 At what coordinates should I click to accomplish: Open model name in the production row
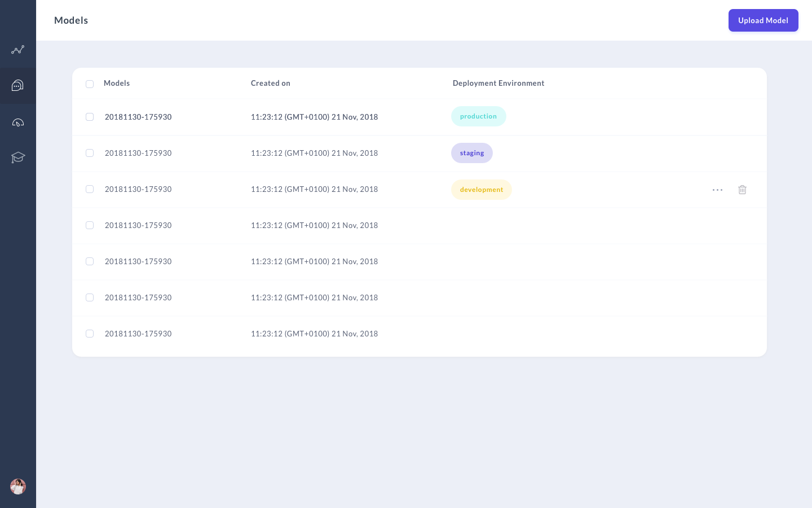tap(138, 117)
